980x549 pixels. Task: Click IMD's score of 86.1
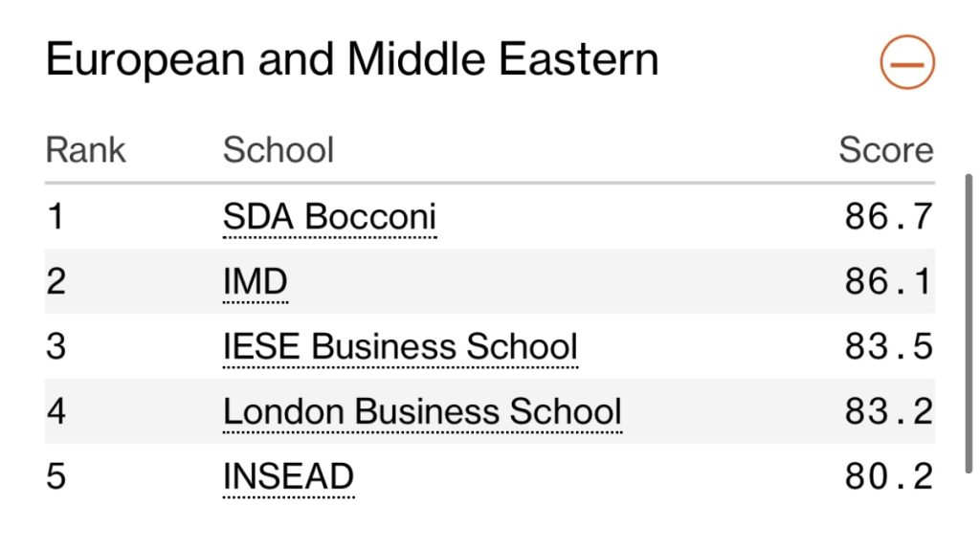point(888,282)
